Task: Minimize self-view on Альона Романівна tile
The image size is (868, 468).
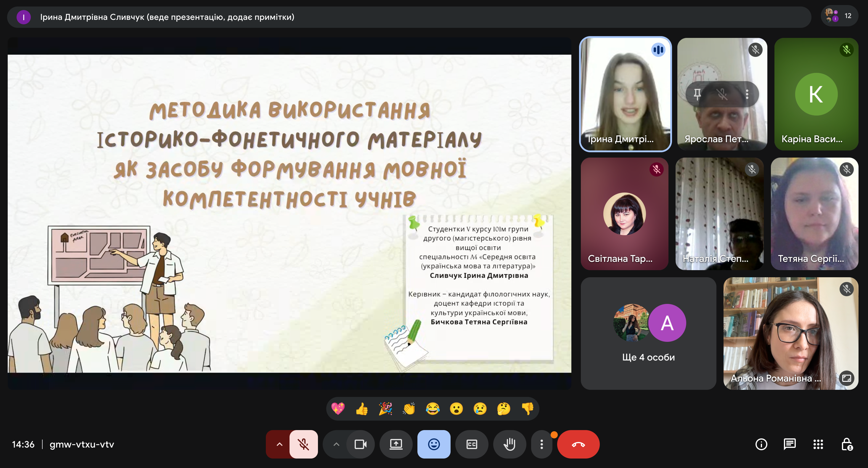Action: click(x=846, y=378)
